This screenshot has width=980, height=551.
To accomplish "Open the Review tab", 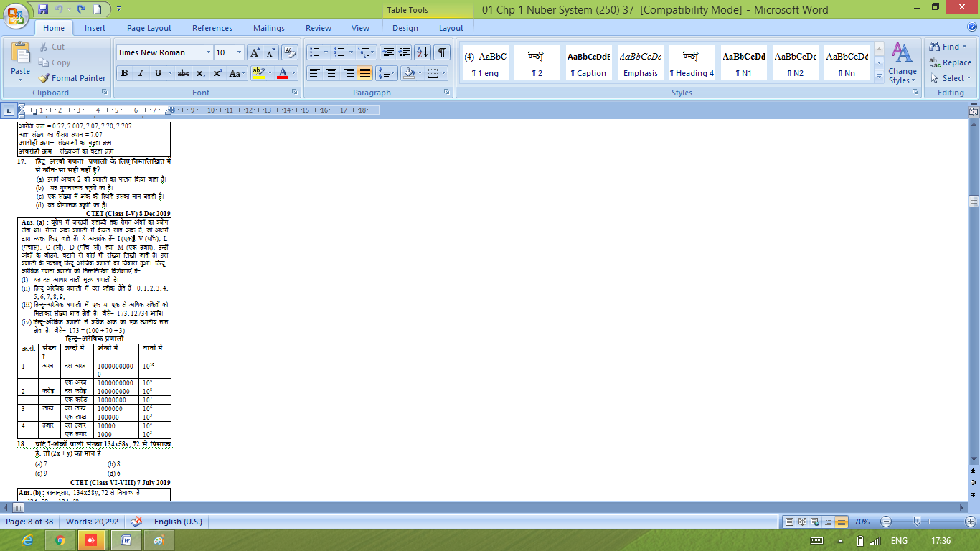I will 319,28.
